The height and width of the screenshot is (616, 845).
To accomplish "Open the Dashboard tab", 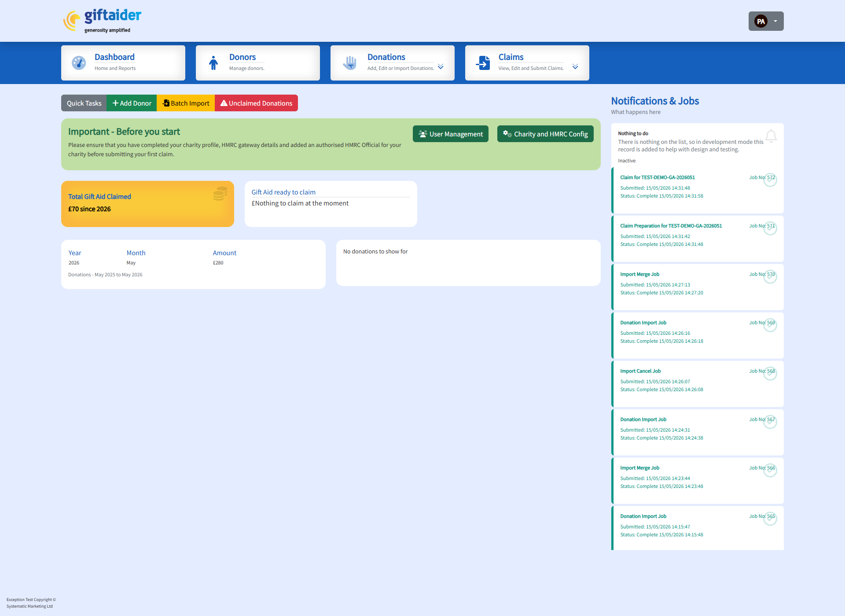I will tap(123, 63).
